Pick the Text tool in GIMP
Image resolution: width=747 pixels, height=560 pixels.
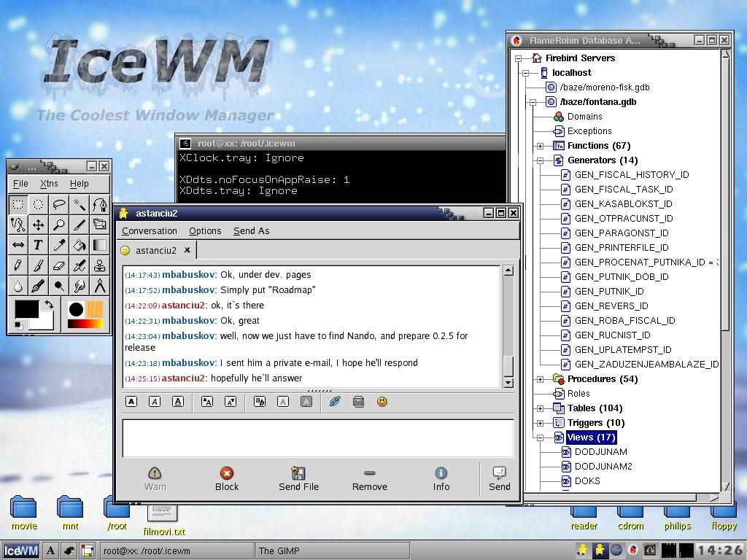[x=39, y=245]
